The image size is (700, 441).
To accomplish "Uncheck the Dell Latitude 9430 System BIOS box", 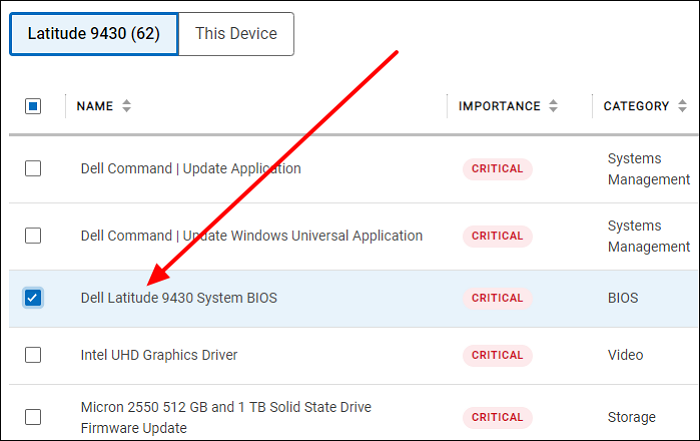I will pos(33,298).
